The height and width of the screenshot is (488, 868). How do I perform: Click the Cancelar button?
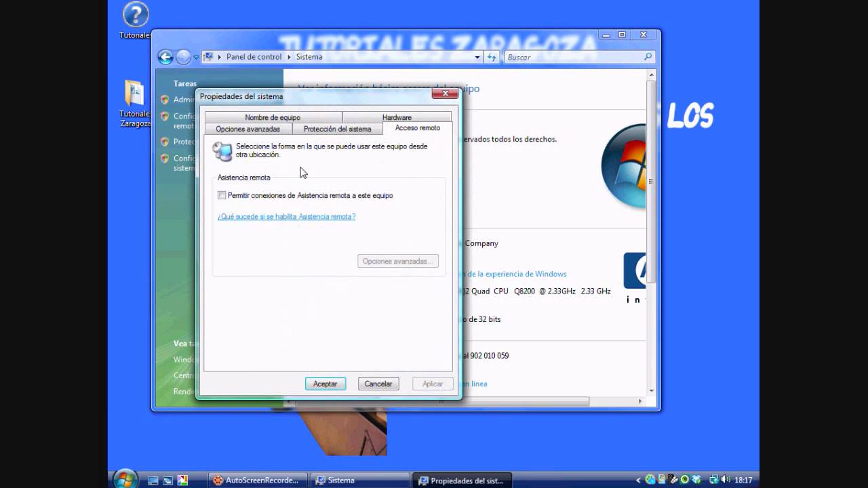(378, 384)
